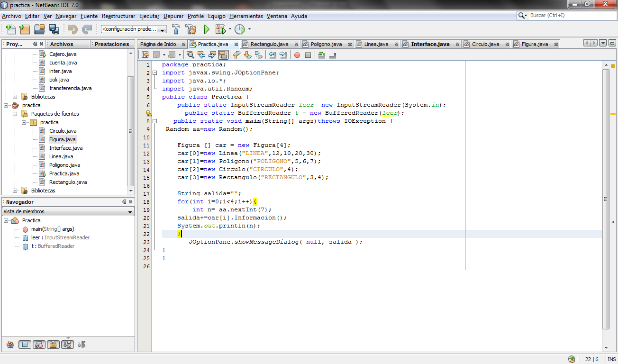Open the Profile tool from the toolbar

(x=241, y=29)
